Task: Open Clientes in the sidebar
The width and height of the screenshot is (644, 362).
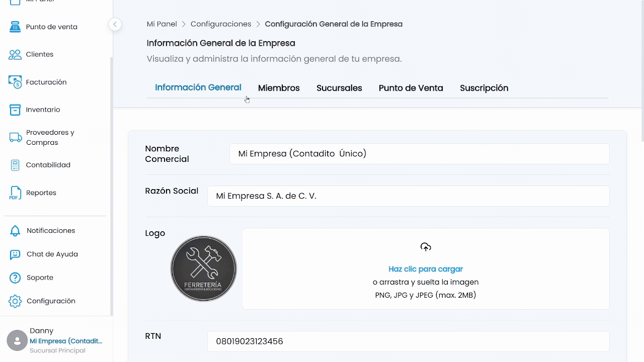Action: (40, 54)
